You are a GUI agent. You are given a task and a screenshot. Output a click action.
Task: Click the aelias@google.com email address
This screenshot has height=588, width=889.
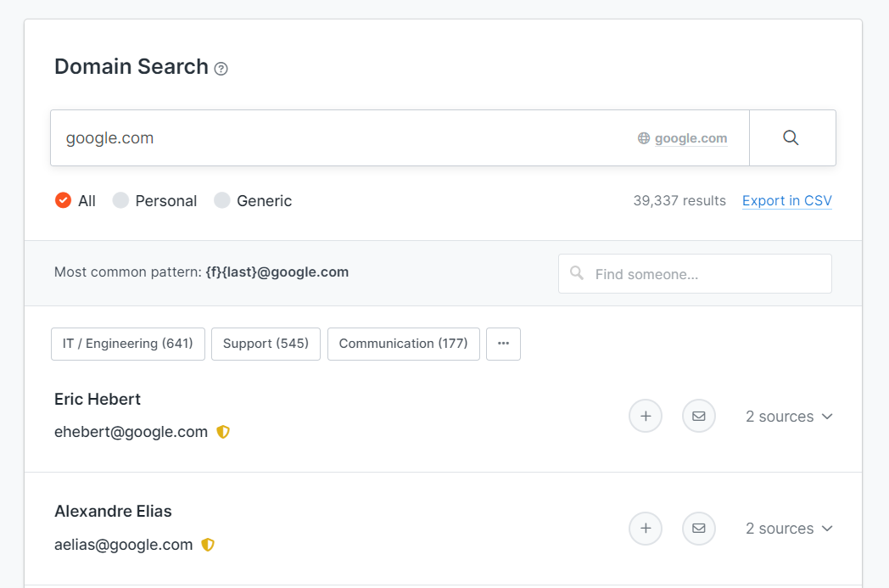coord(124,545)
